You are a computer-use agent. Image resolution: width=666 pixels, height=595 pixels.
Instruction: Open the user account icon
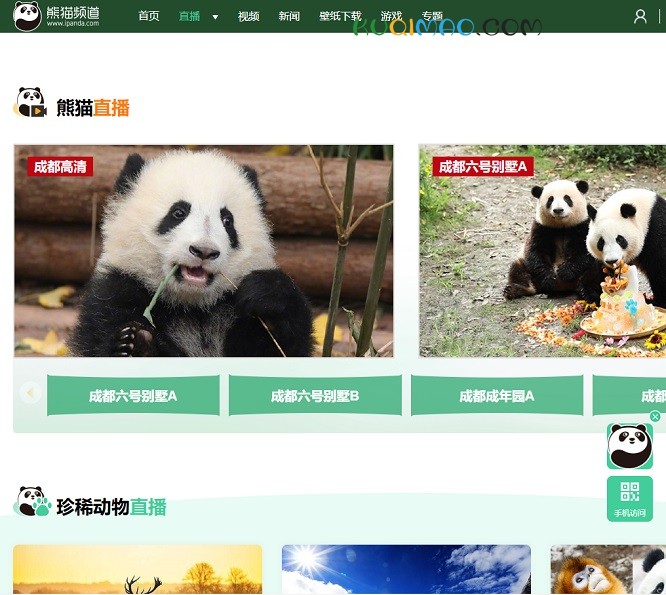640,17
